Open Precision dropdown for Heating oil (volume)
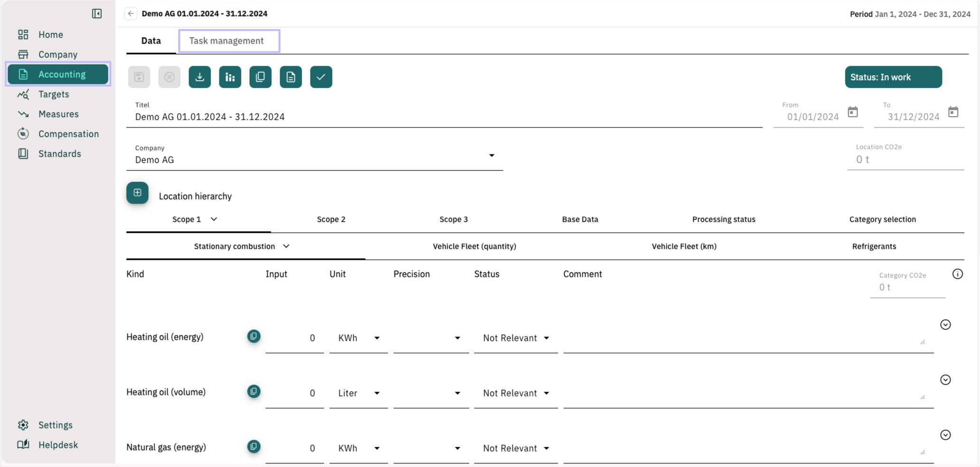The image size is (980, 467). [431, 393]
